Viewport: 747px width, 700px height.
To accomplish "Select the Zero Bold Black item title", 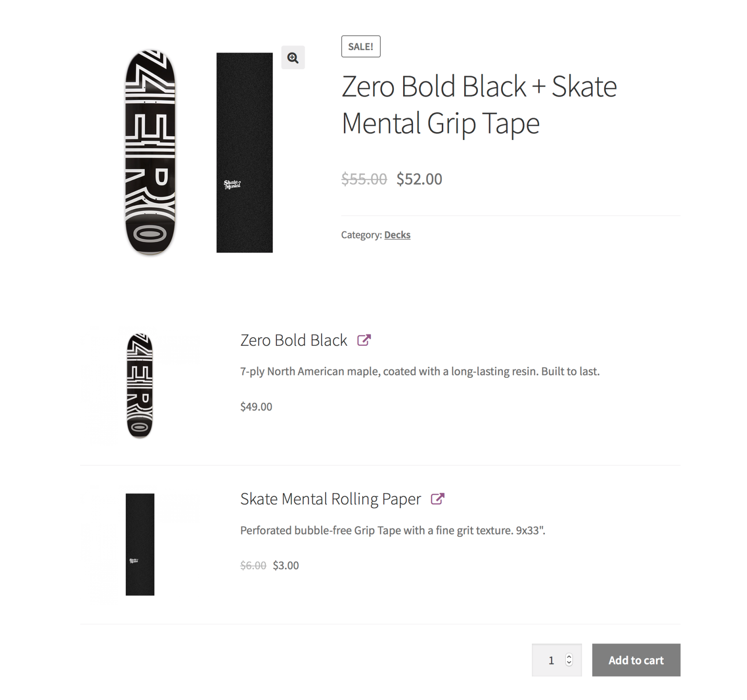I will click(x=294, y=340).
